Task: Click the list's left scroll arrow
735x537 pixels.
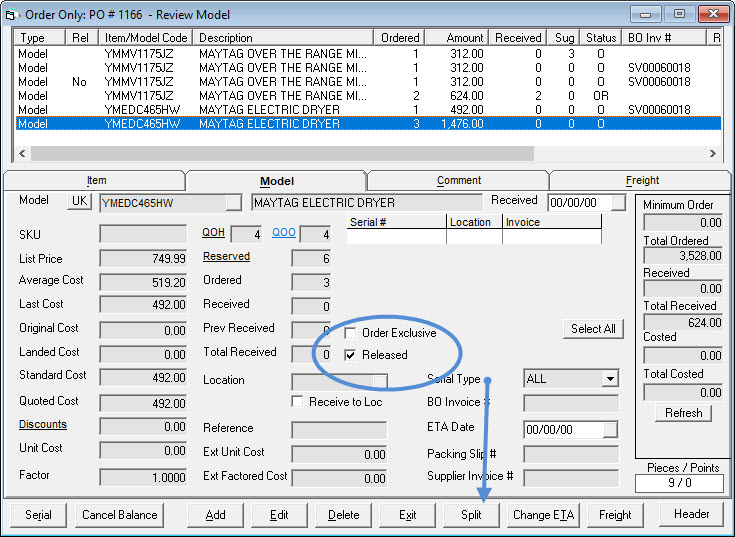Action: [x=22, y=153]
